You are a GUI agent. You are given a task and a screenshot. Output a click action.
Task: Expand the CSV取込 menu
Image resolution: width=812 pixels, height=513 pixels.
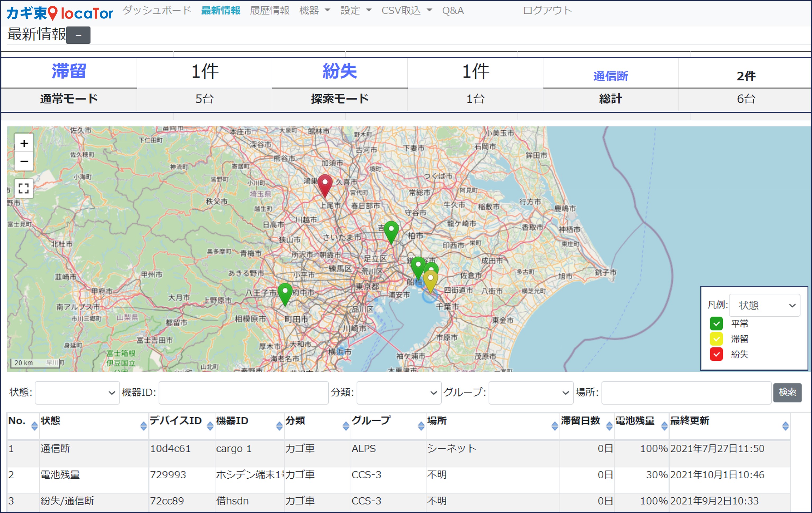coord(407,11)
